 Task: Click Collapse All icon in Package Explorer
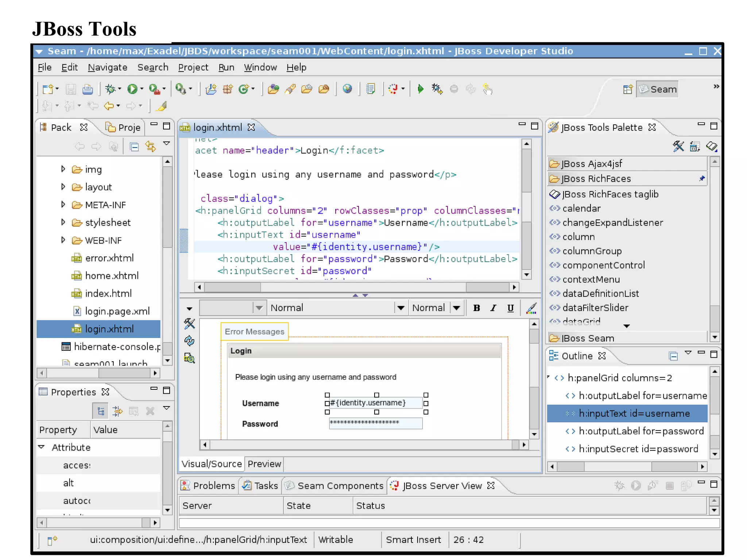click(x=134, y=147)
